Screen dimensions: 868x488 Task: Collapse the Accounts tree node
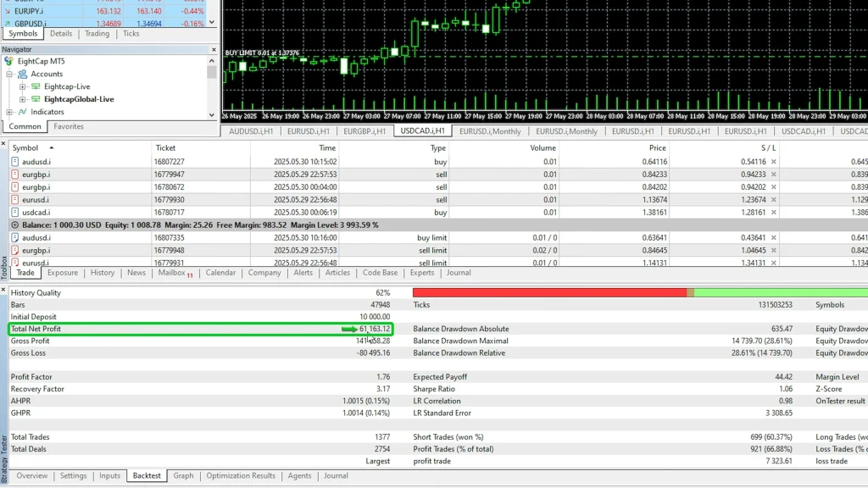click(10, 75)
